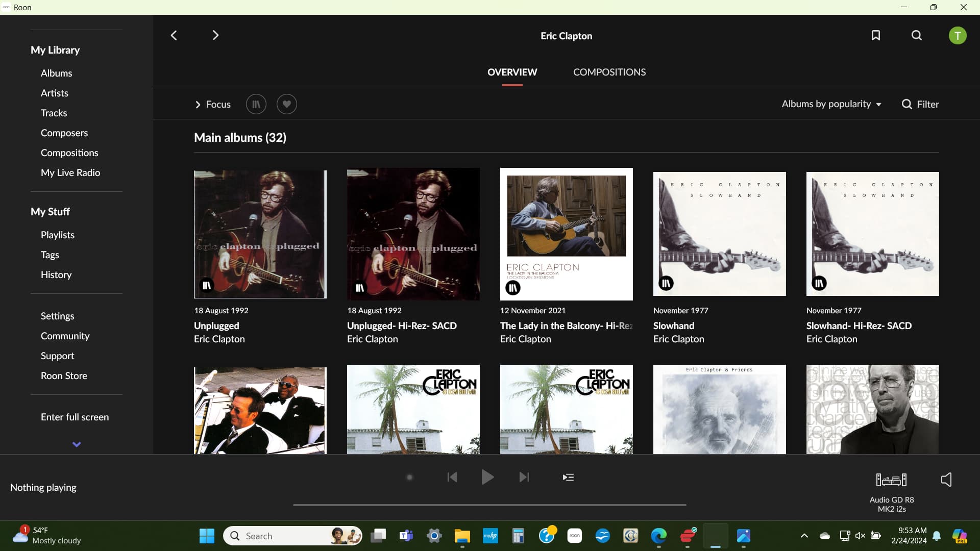Screen dimensions: 980x551
Task: Click the Unplugged album title text
Action: click(216, 325)
